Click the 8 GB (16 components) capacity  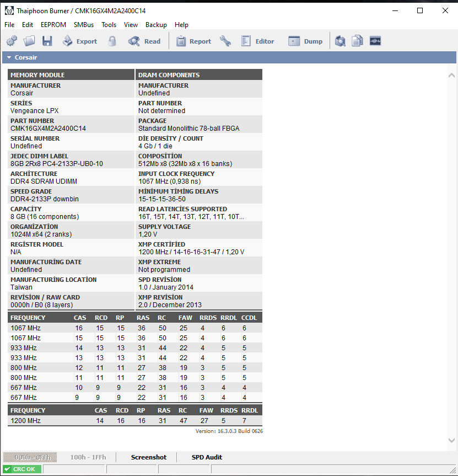click(x=45, y=216)
